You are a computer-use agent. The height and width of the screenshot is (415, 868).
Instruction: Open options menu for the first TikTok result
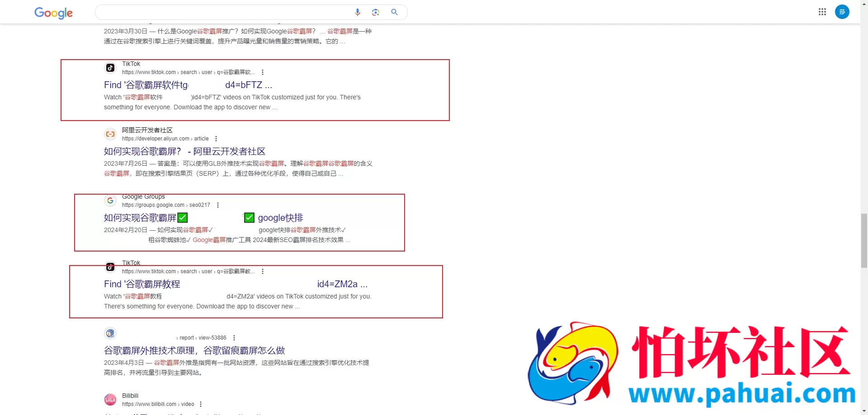click(x=262, y=72)
